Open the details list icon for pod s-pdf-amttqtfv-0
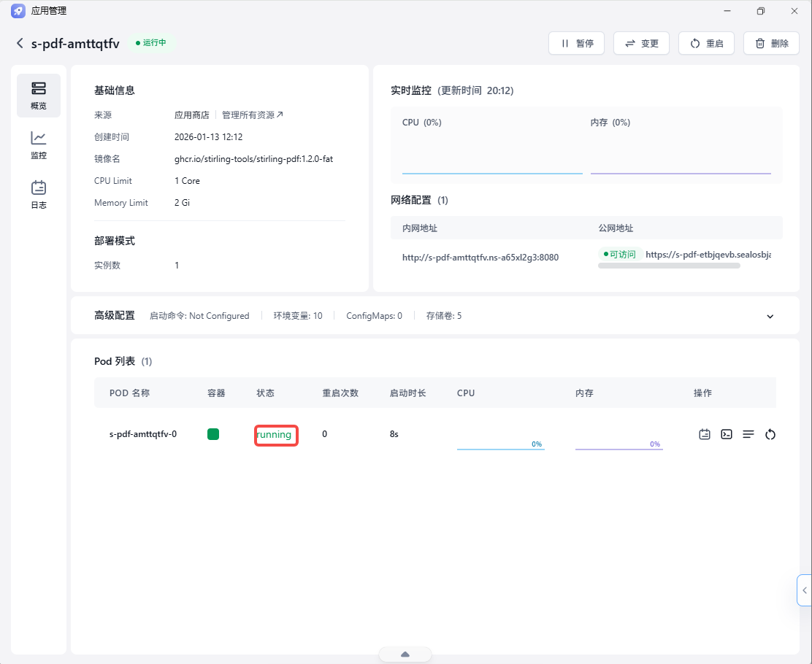 click(748, 434)
